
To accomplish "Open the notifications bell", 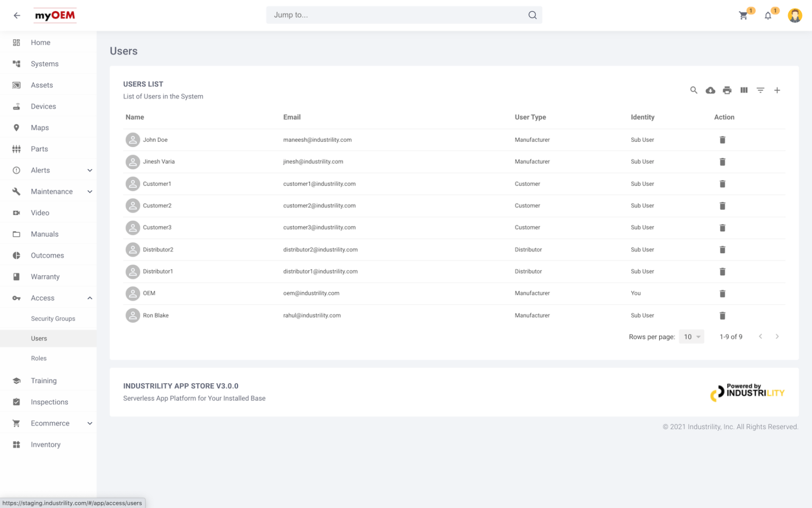I will (x=768, y=15).
